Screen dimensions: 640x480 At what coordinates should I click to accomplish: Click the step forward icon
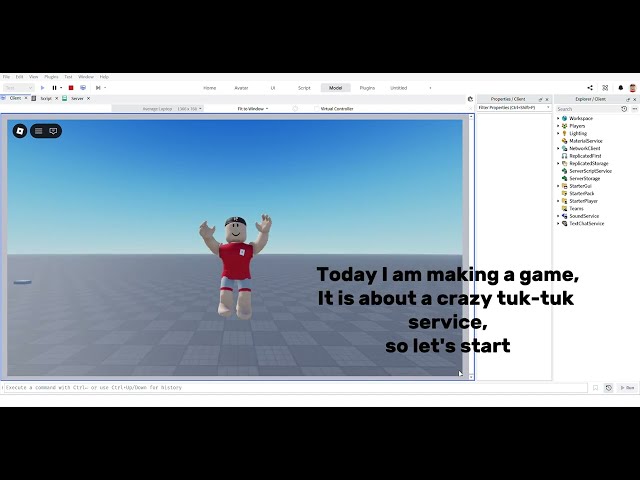pos(98,88)
